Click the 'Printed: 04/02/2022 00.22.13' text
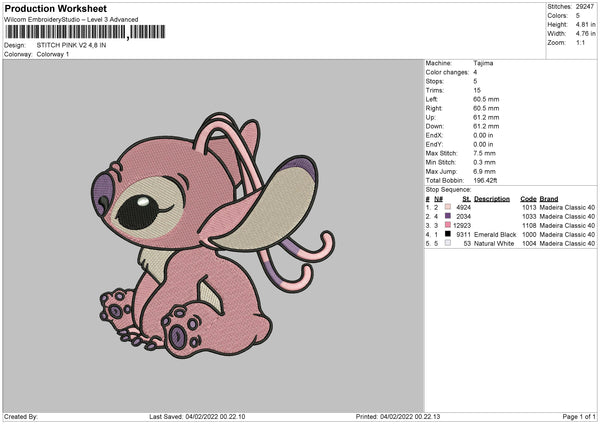600x424 pixels. [398, 417]
